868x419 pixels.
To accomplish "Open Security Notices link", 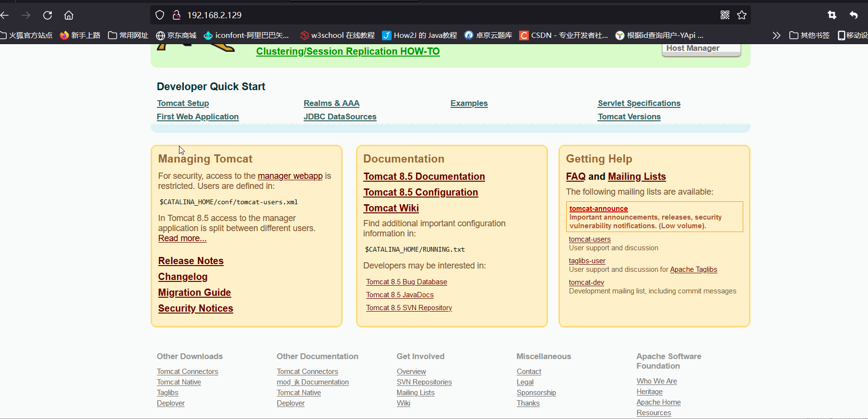I will [x=196, y=308].
